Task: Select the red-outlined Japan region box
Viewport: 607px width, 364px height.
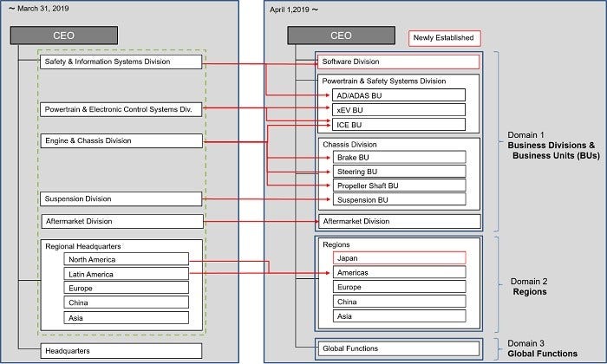Action: pyautogui.click(x=400, y=257)
